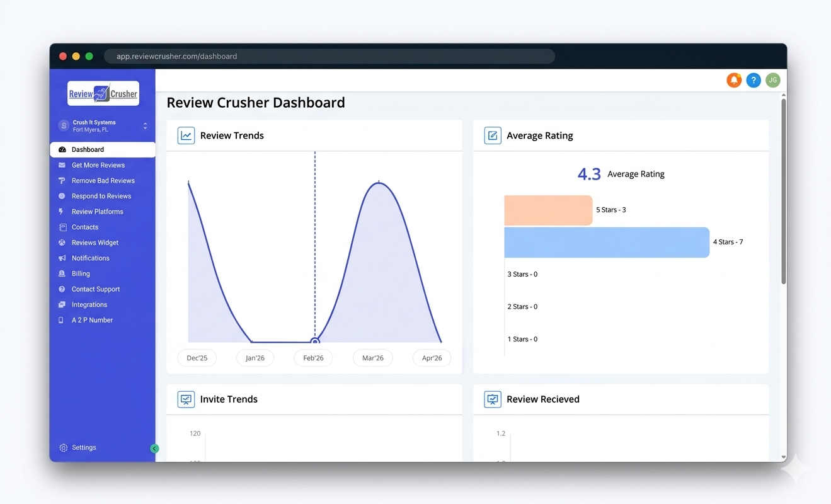Click the 'Review Crusher Dashboard' heading
The height and width of the screenshot is (504, 831).
(256, 103)
